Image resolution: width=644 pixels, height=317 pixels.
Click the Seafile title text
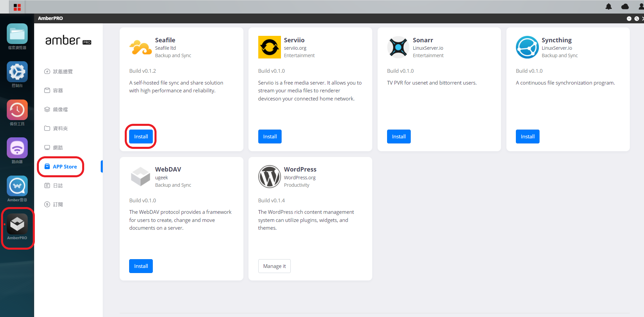coord(165,40)
